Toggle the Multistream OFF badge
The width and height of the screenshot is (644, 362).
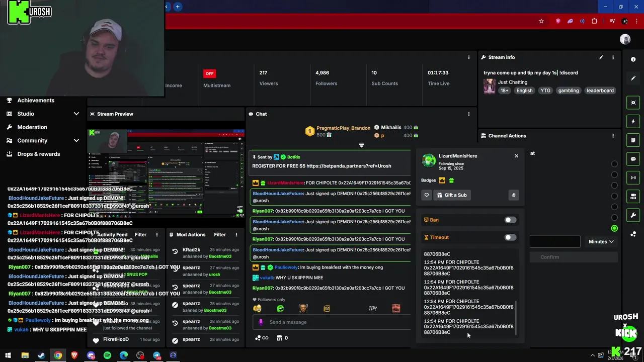(209, 73)
